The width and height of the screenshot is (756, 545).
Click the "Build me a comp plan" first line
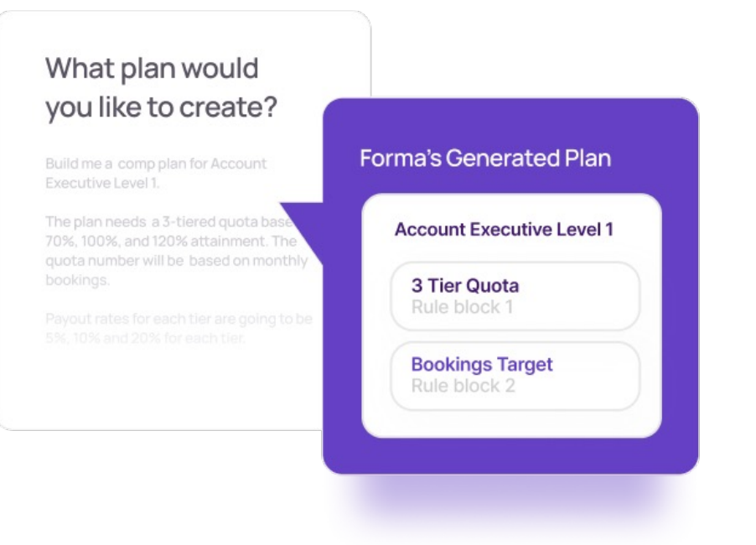156,163
